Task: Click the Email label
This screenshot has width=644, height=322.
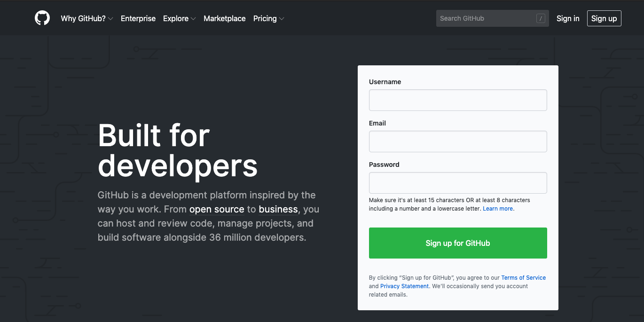Action: point(377,123)
